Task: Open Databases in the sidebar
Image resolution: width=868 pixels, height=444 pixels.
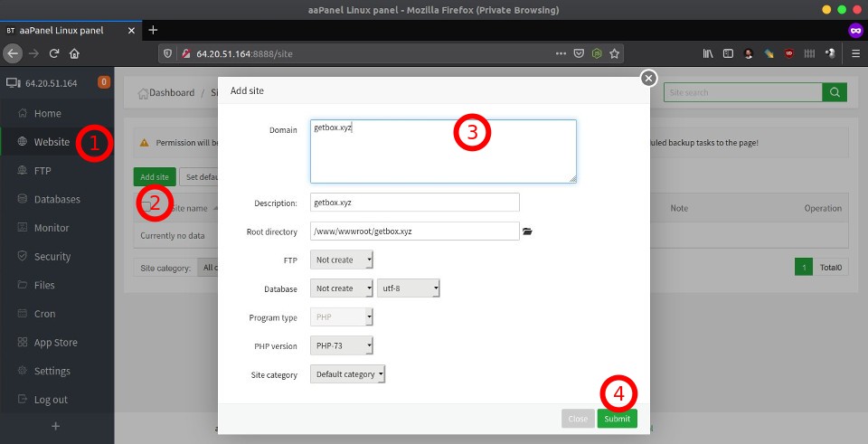Action: (x=57, y=199)
